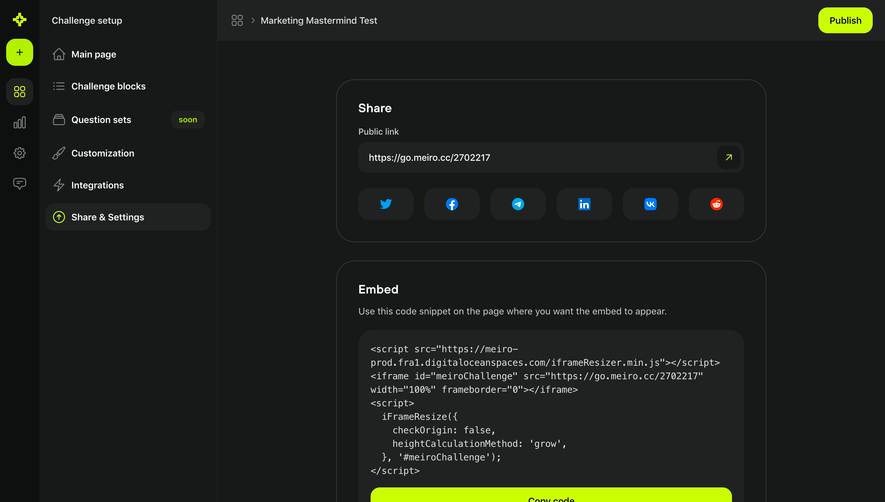Click the breadcrumb grid icon before the challenge title
The width and height of the screenshot is (885, 502).
point(237,20)
